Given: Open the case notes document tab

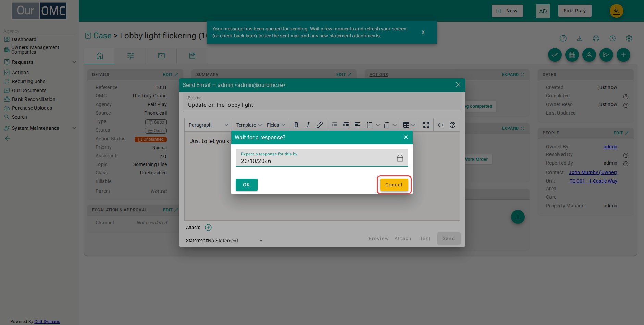Looking at the screenshot, I should (x=192, y=56).
